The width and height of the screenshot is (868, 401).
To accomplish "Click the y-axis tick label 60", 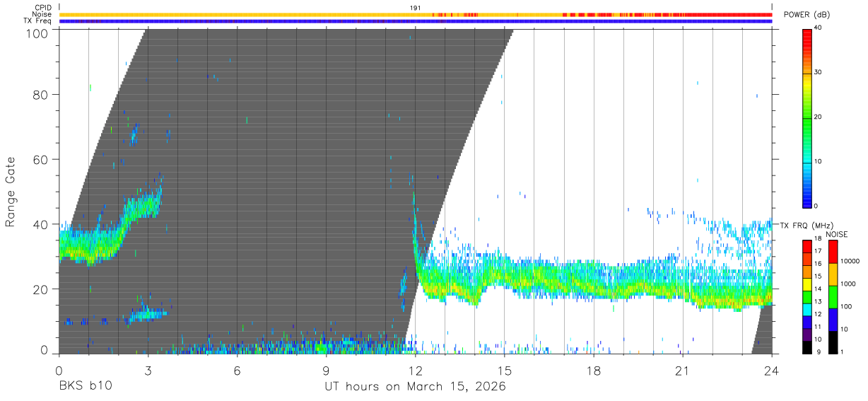I will point(42,160).
